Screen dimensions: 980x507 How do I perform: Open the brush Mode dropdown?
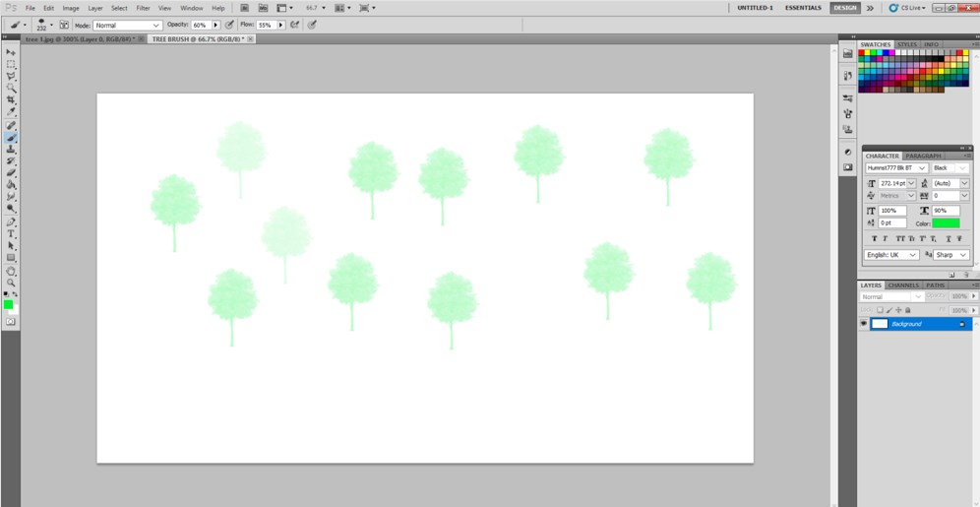[x=128, y=25]
